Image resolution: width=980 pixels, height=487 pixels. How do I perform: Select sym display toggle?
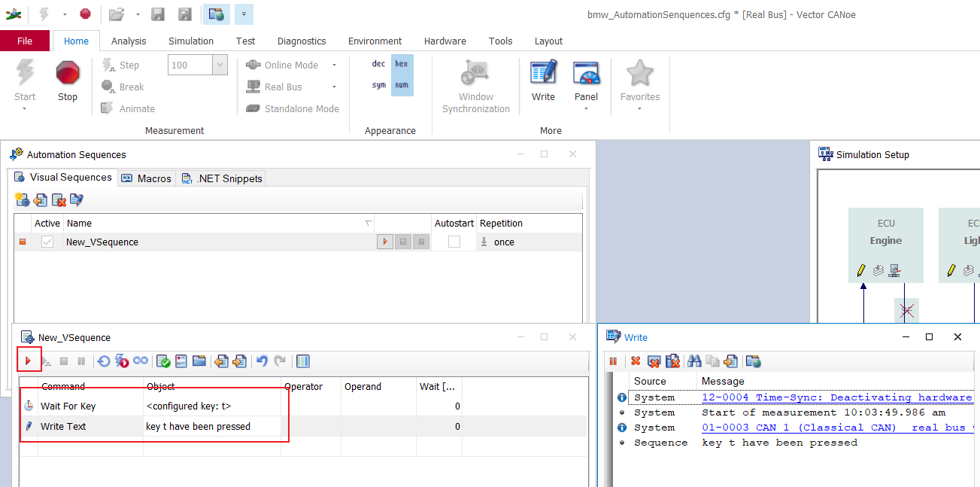coord(379,85)
